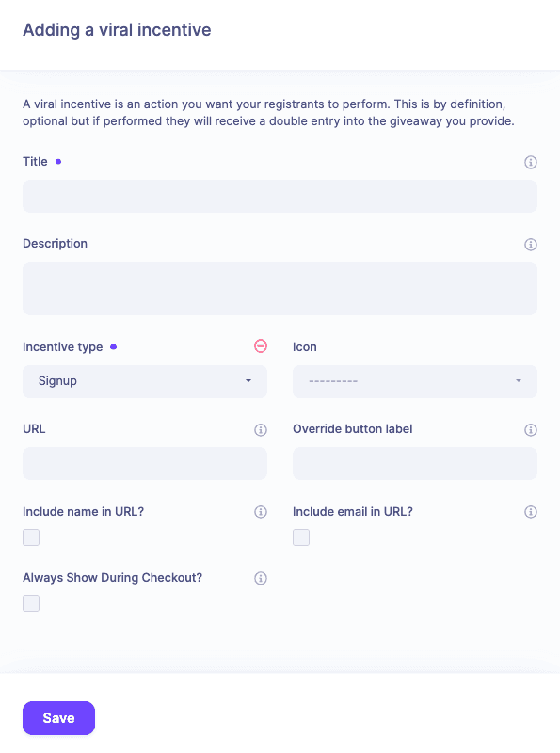Image resolution: width=560 pixels, height=753 pixels.
Task: Click inside the Title input field
Action: 280,196
